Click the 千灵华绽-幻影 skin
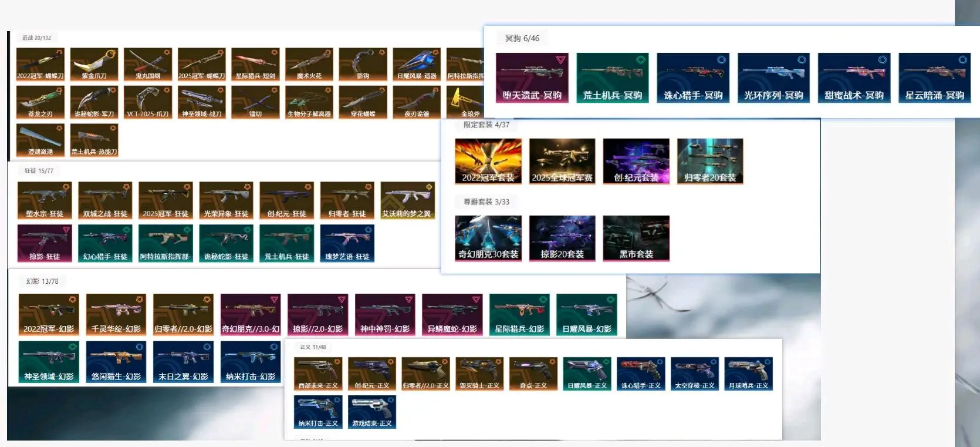 (116, 314)
